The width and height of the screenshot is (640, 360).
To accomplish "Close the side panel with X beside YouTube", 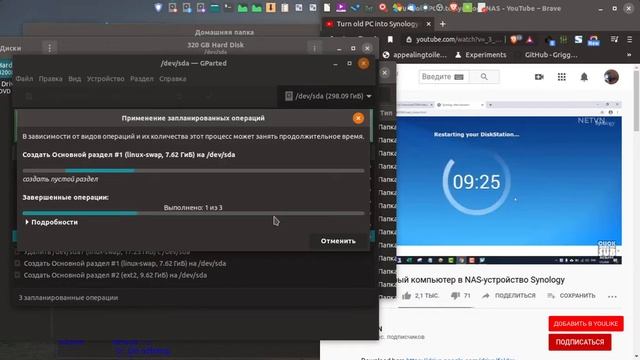I will (x=384, y=73).
